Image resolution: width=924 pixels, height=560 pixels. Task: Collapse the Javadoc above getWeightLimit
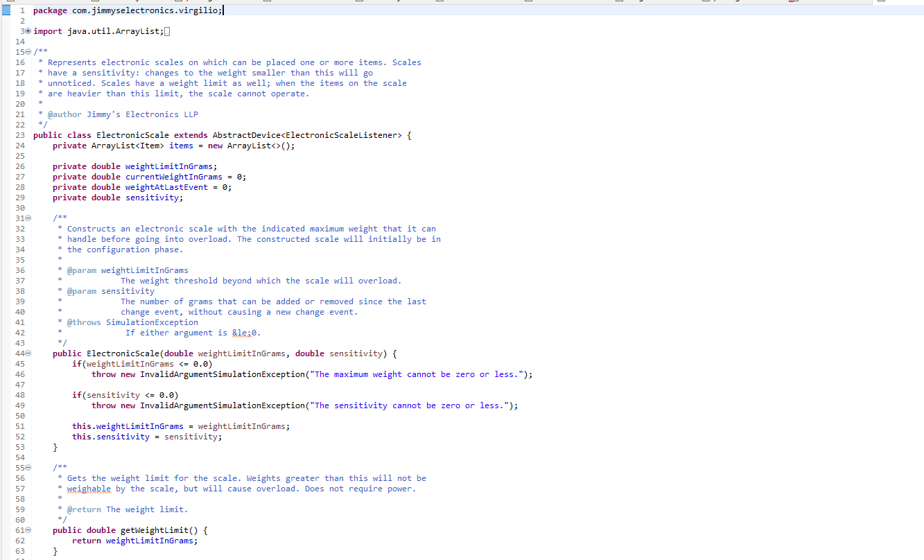coord(26,467)
